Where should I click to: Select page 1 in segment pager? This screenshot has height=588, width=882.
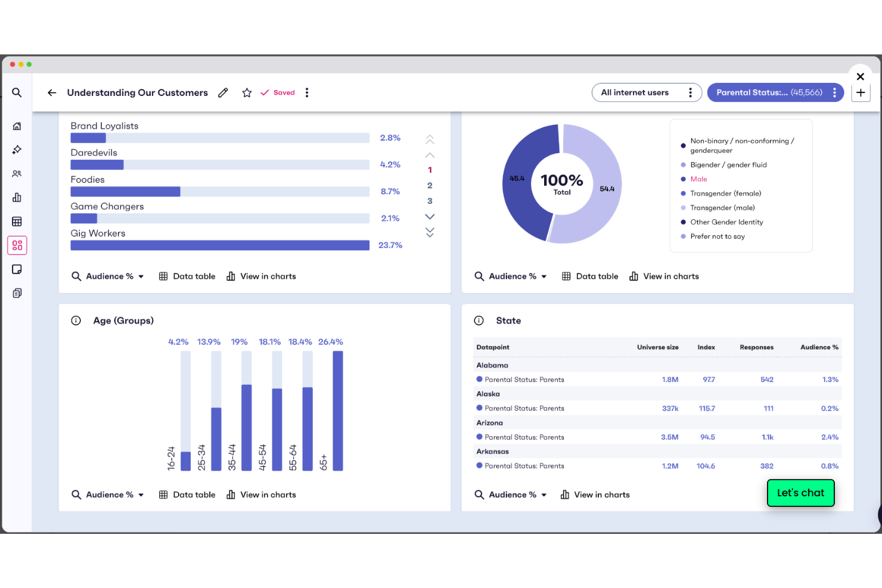[430, 170]
